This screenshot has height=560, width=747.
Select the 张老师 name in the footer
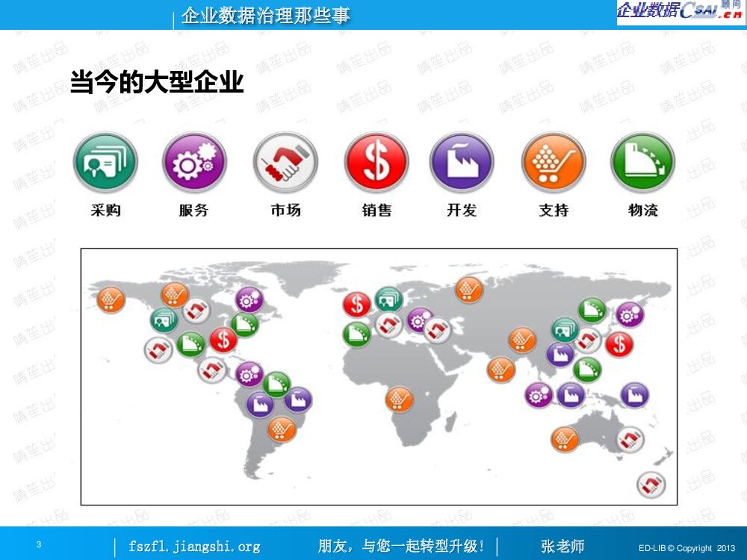pyautogui.click(x=563, y=547)
